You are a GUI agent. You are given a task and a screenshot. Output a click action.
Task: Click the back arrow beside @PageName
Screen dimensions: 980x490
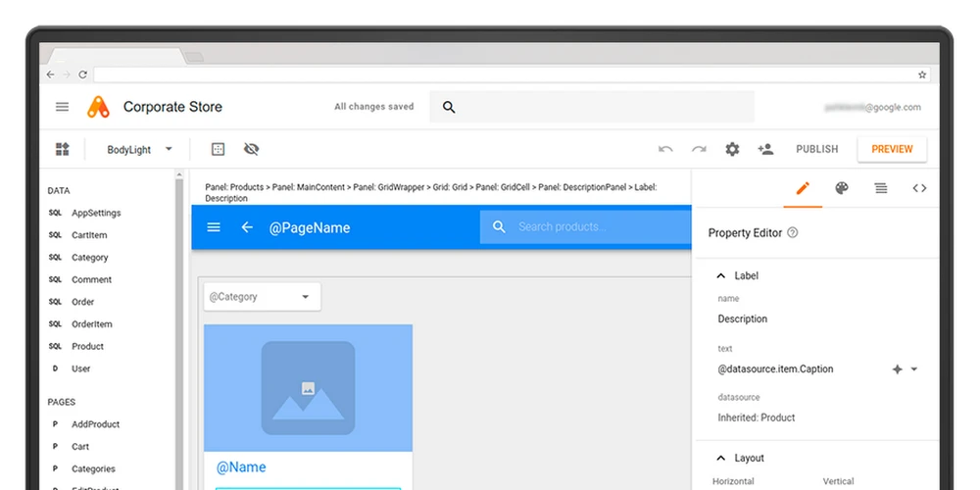(247, 227)
